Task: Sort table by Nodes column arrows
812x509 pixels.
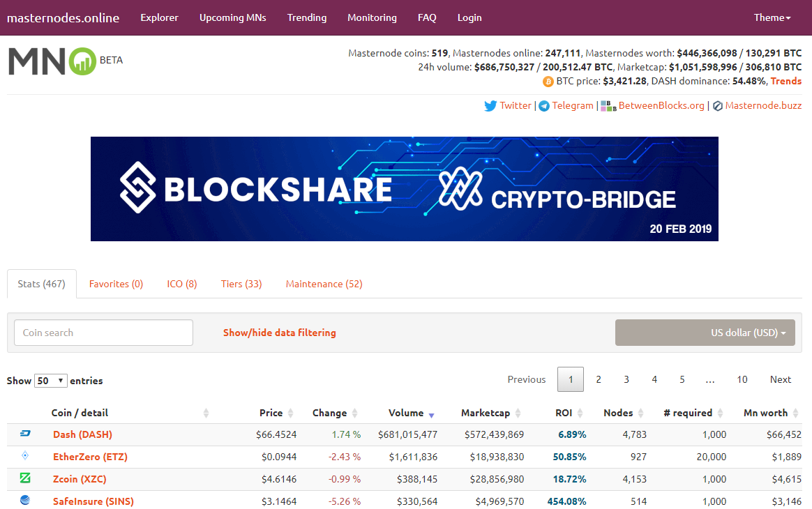Action: 640,413
